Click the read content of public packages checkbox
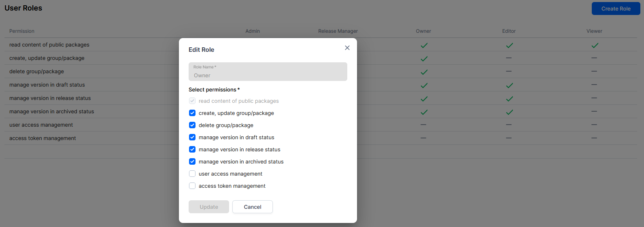This screenshot has width=644, height=227. click(192, 101)
